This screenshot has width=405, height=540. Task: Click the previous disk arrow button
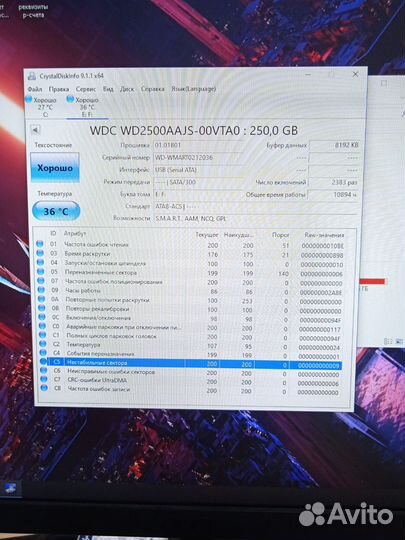35,130
